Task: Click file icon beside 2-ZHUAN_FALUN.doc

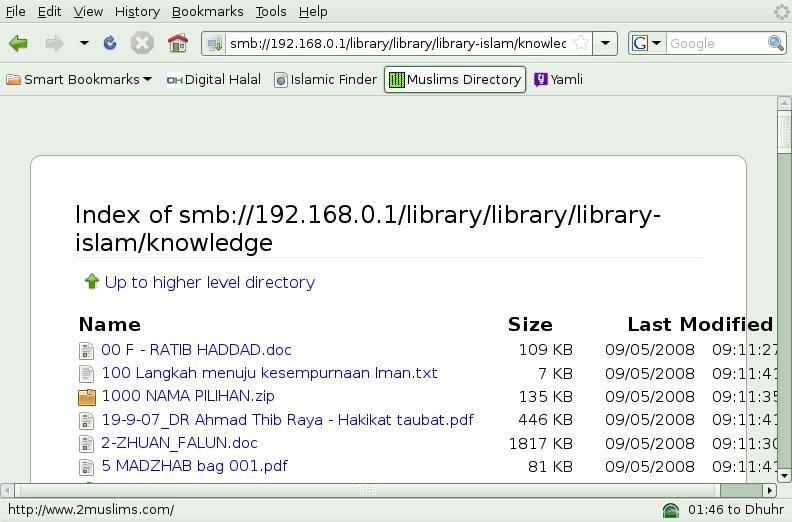Action: [87, 444]
